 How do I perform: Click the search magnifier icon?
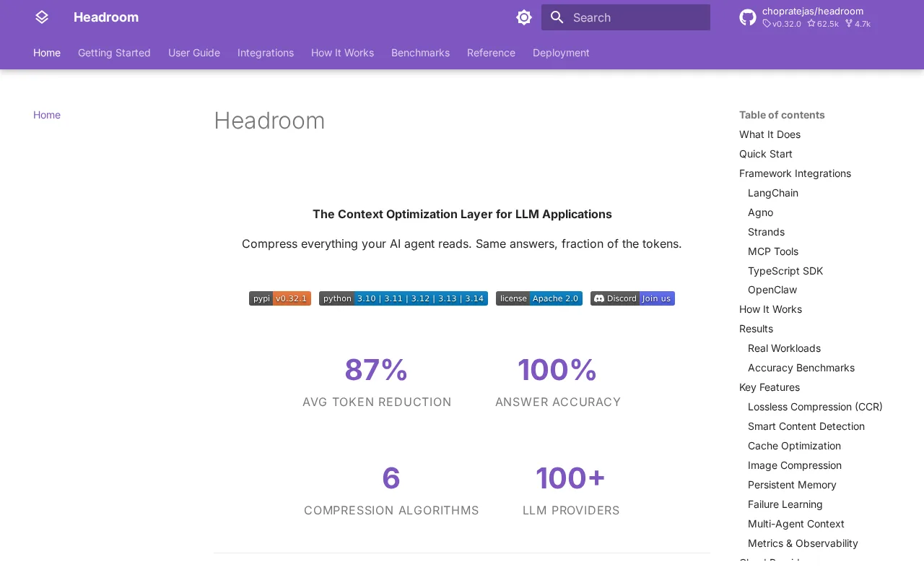point(557,17)
